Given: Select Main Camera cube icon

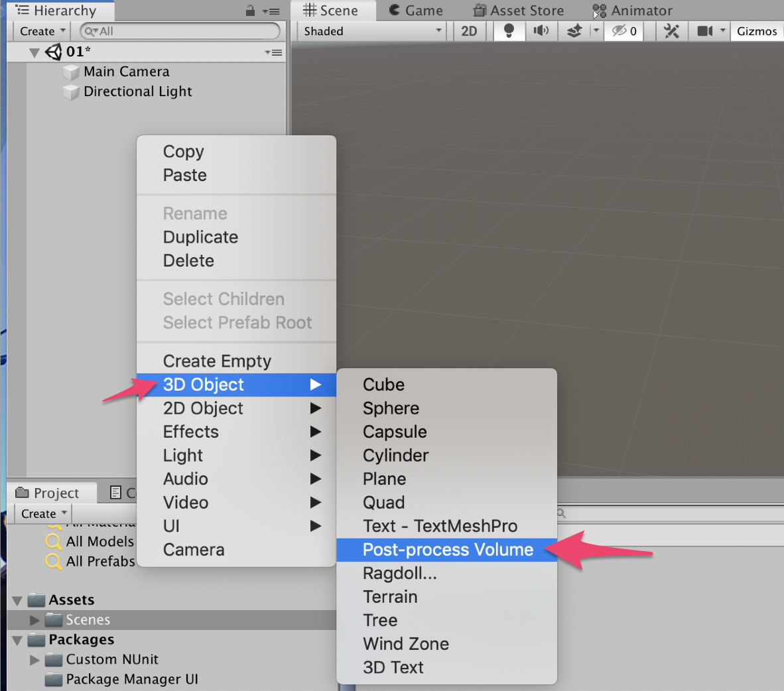Looking at the screenshot, I should coord(71,72).
